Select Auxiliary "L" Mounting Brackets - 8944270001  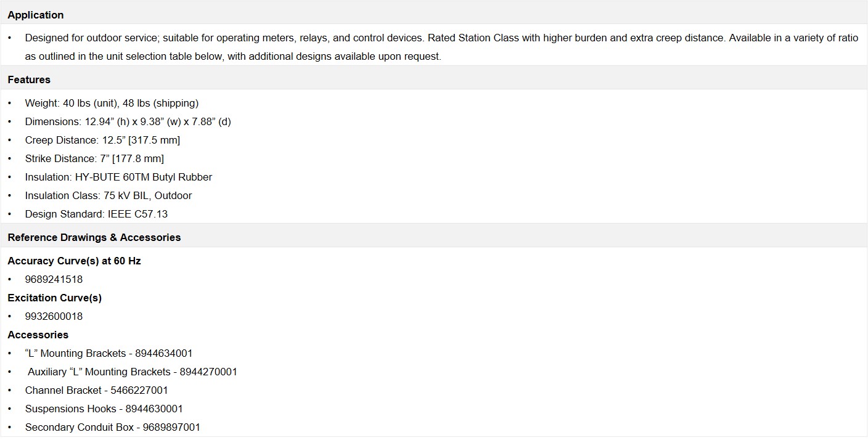pos(133,372)
